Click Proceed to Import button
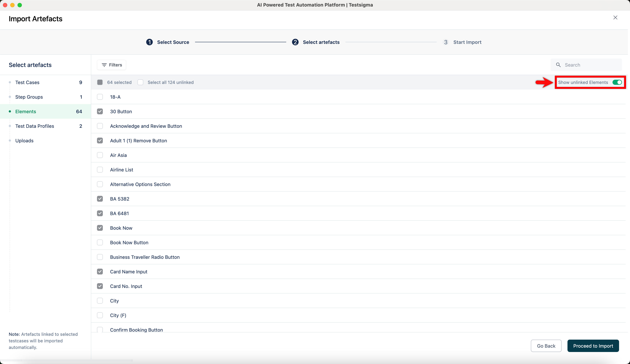This screenshot has height=364, width=630. pyautogui.click(x=593, y=346)
